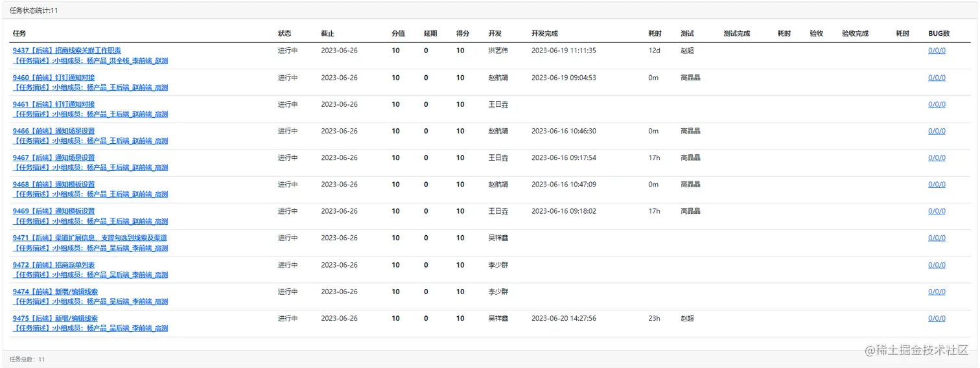
Task: Click the 0/0/0 BUG link for task 9471
Action: click(937, 238)
